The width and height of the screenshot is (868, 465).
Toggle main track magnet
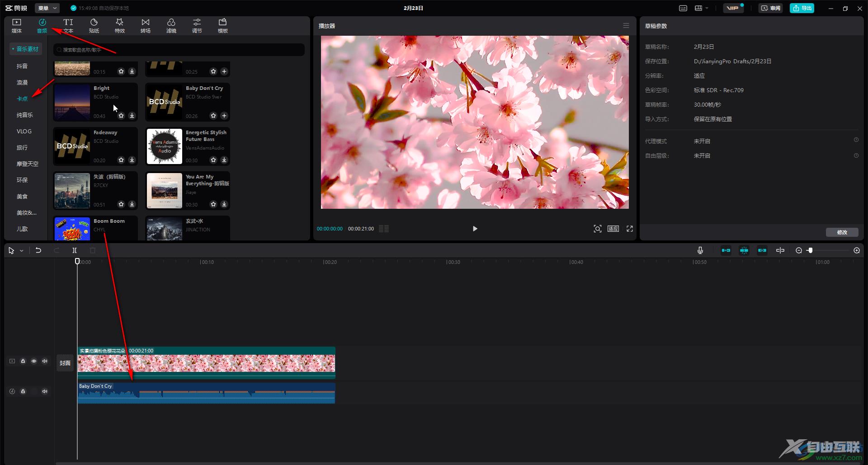726,250
